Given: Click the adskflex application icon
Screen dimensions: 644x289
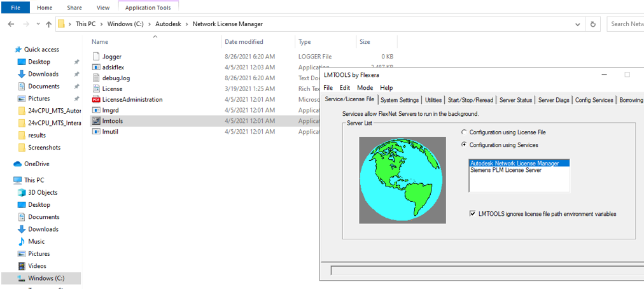Looking at the screenshot, I should pos(97,67).
